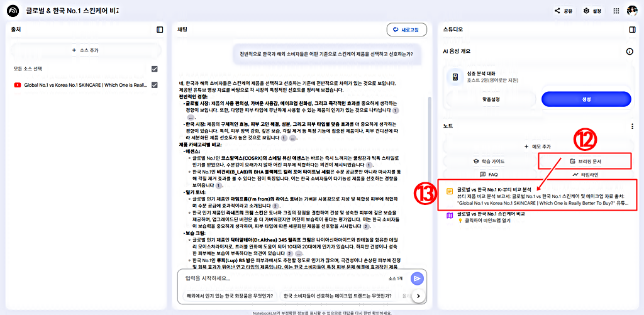The width and height of the screenshot is (644, 315).
Task: Collapse the studio (스튜디오) panel
Action: click(x=632, y=30)
